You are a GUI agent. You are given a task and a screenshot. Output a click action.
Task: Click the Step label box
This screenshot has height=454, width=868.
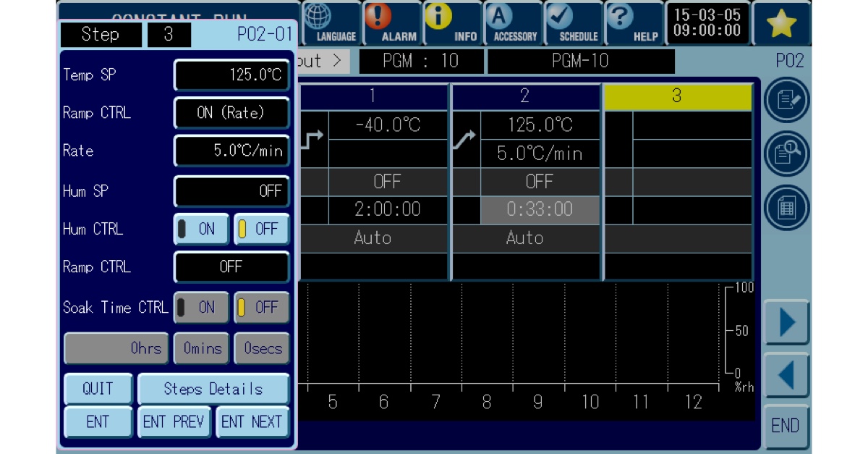(101, 34)
